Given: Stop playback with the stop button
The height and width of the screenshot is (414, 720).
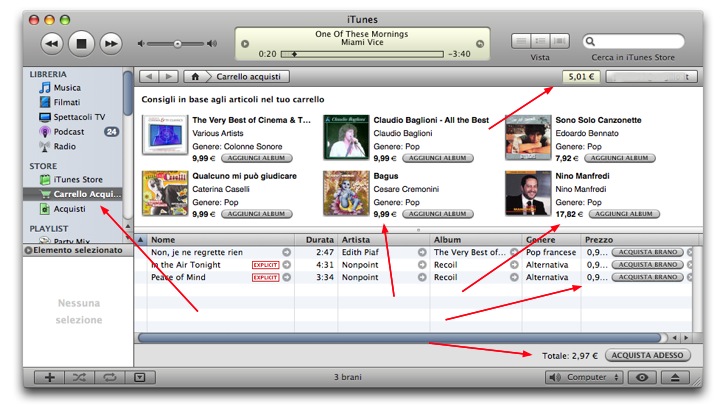Looking at the screenshot, I should 81,44.
